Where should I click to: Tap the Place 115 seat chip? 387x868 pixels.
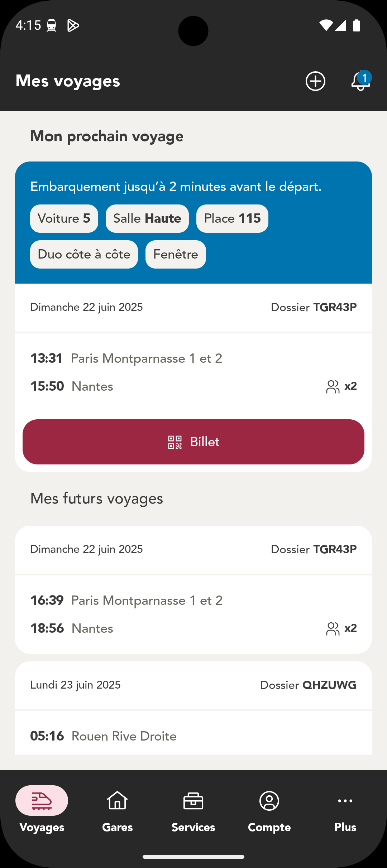point(232,218)
